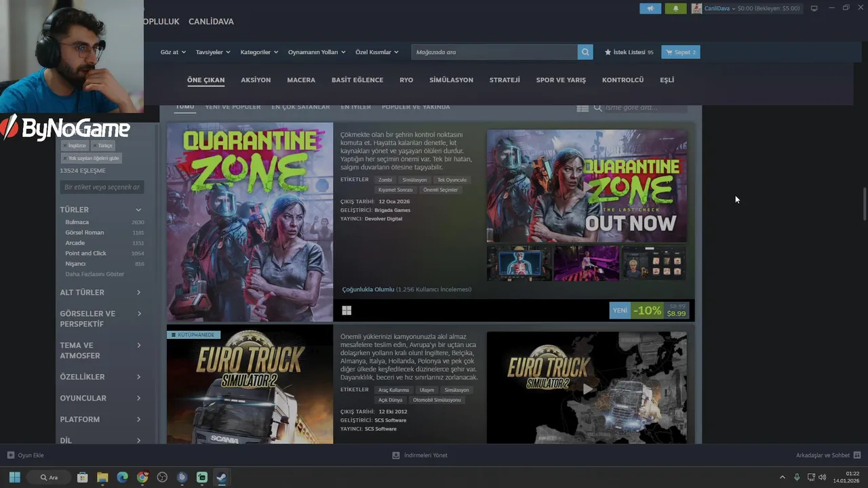Click the Windows platform icon under Quarantine Zone
Viewport: 868px width, 488px height.
click(347, 310)
